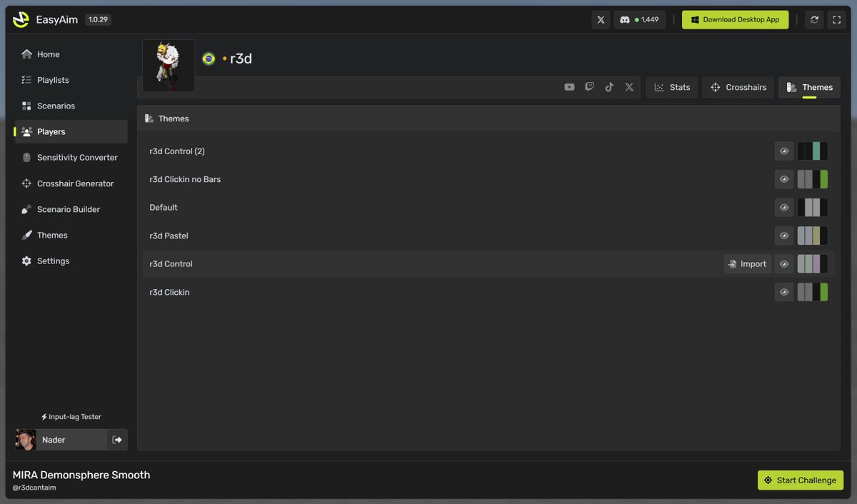
Task: Select Players in the sidebar
Action: pos(71,131)
